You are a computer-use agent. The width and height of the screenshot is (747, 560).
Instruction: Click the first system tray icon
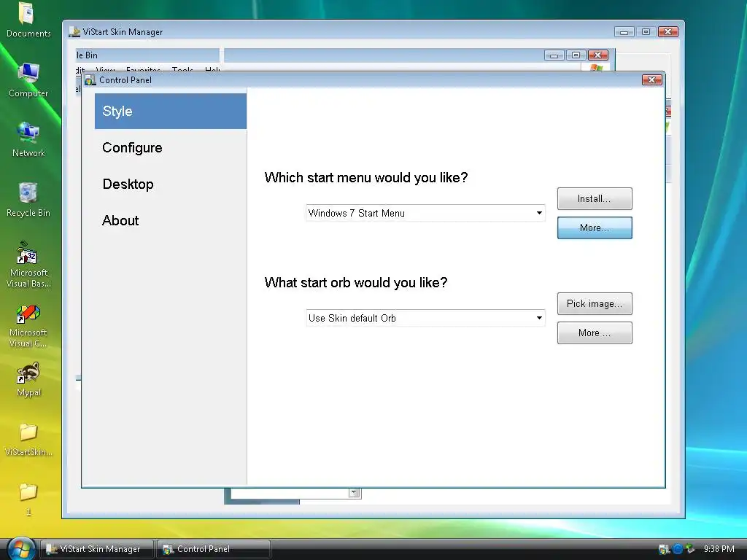664,549
